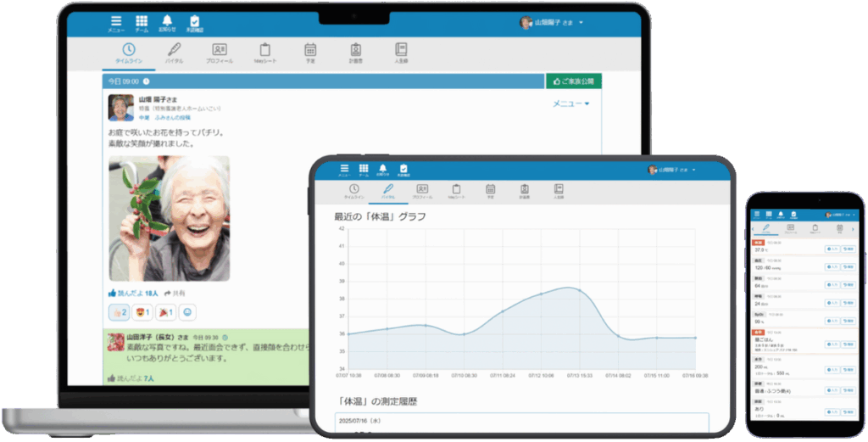Click history button in the 200 mL row

tap(848, 369)
